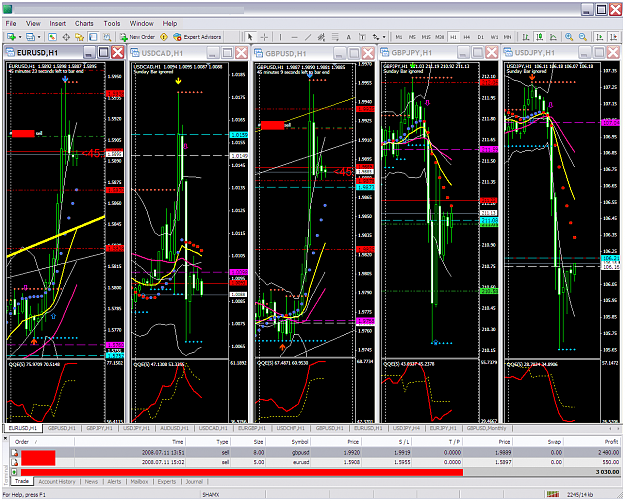Viewport: 625px width, 501px height.
Task: Open the Help menu
Action: tap(170, 24)
